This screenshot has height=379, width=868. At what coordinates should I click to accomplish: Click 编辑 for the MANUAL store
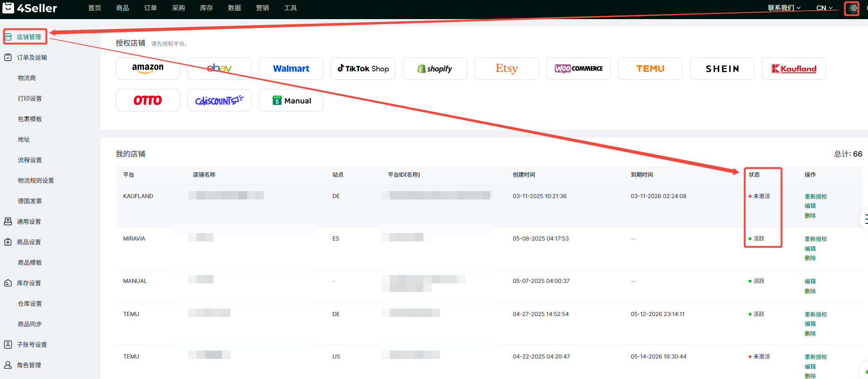[x=810, y=282]
